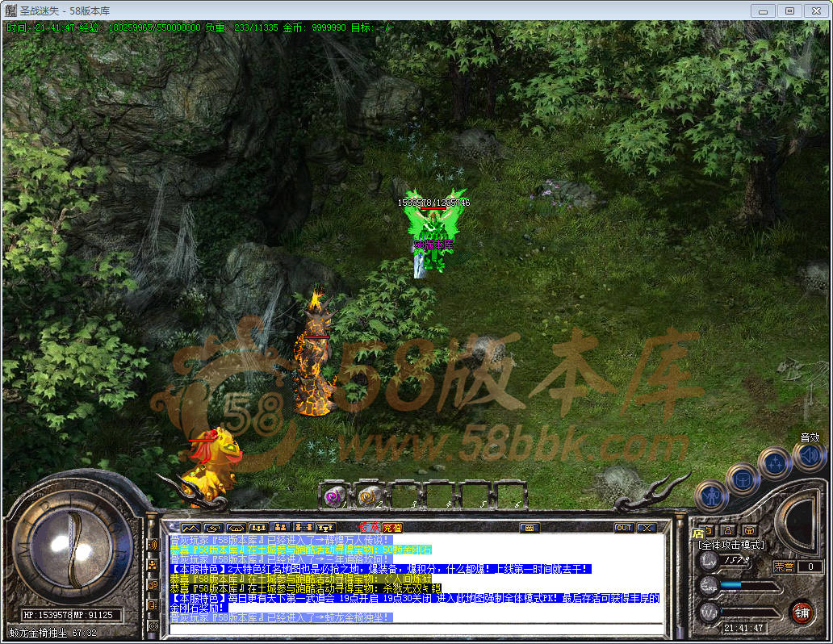Click the Exp progress bar
The height and width of the screenshot is (644, 833).
click(750, 585)
